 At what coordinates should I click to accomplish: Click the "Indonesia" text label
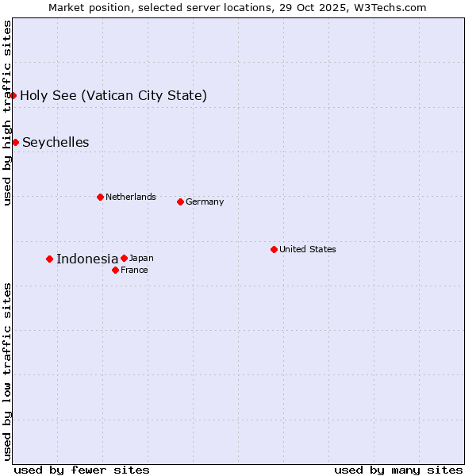pyautogui.click(x=87, y=259)
